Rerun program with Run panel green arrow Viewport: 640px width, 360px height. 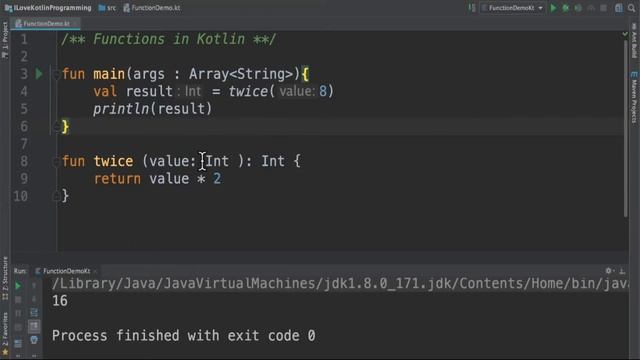[x=18, y=286]
